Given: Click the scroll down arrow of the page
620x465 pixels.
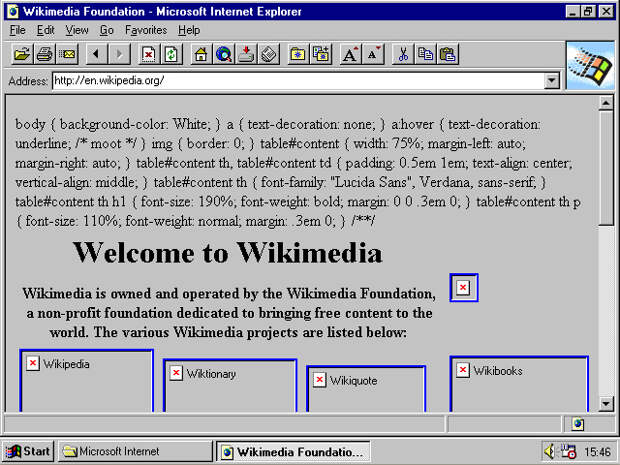Looking at the screenshot, I should [x=606, y=404].
